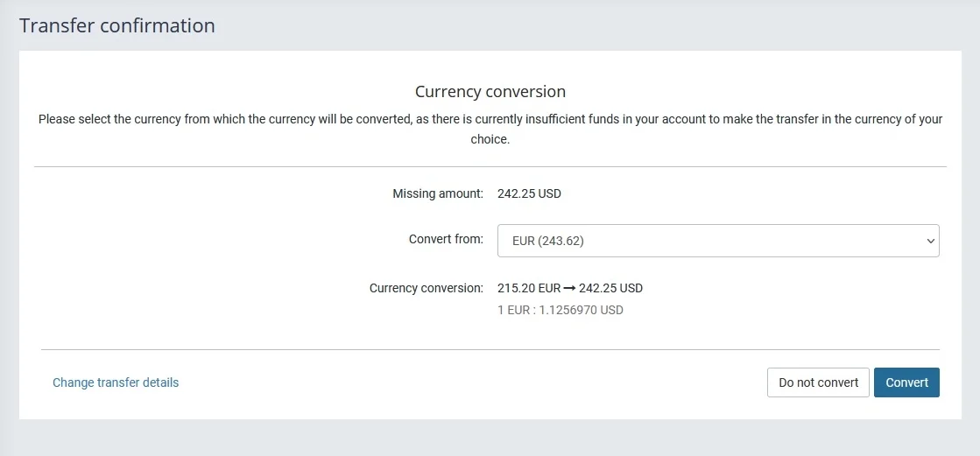Open the Change transfer details link
The width and height of the screenshot is (980, 456).
tap(116, 382)
